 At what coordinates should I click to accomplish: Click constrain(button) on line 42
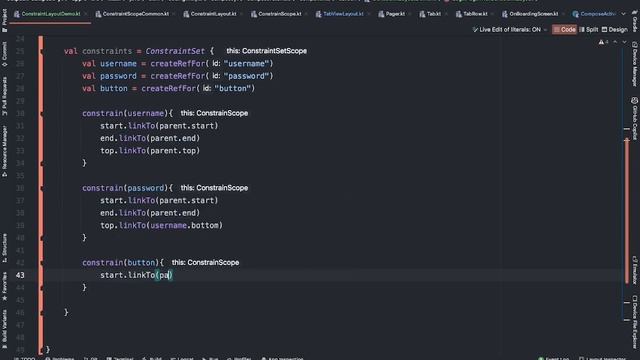122,263
